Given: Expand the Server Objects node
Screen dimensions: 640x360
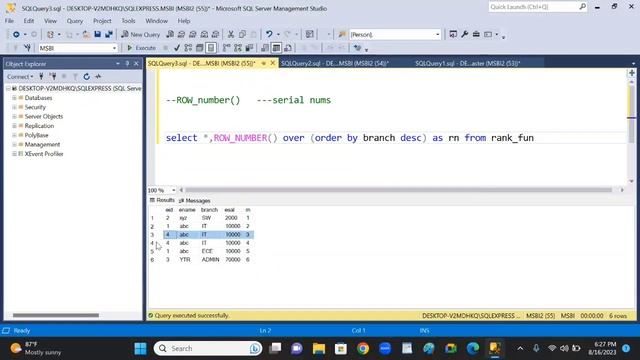Looking at the screenshot, I should [x=14, y=117].
